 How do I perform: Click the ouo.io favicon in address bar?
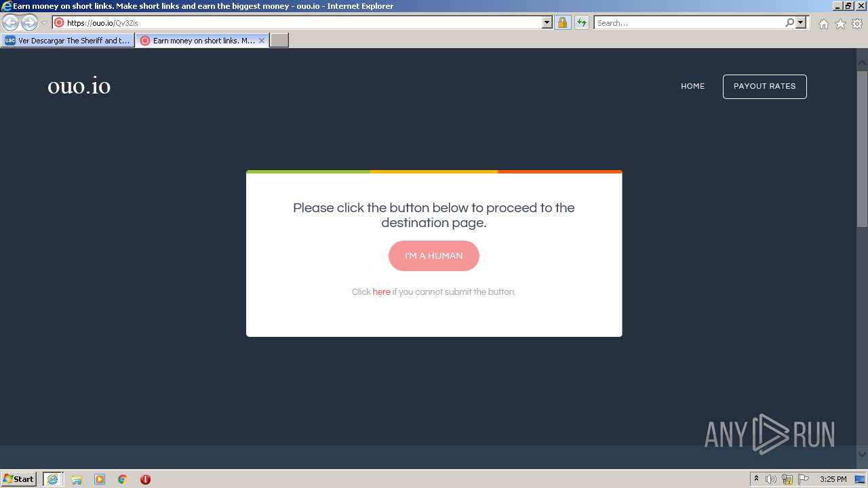(58, 22)
